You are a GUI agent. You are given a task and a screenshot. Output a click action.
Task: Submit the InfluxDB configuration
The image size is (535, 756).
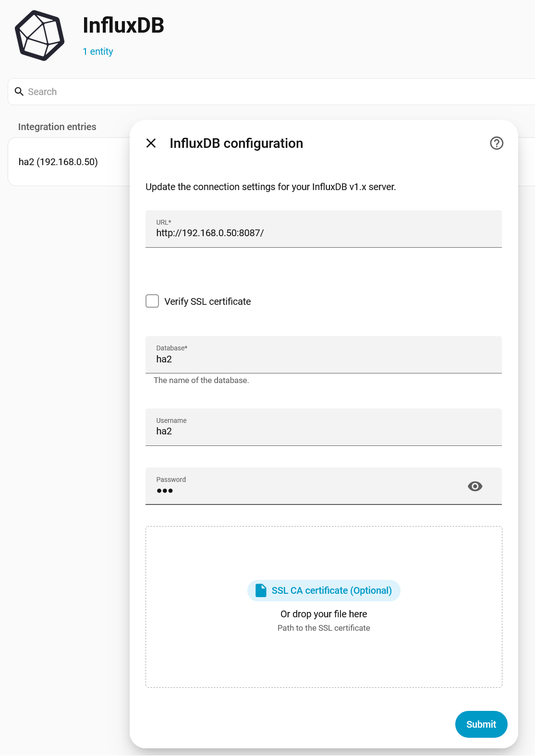(481, 724)
